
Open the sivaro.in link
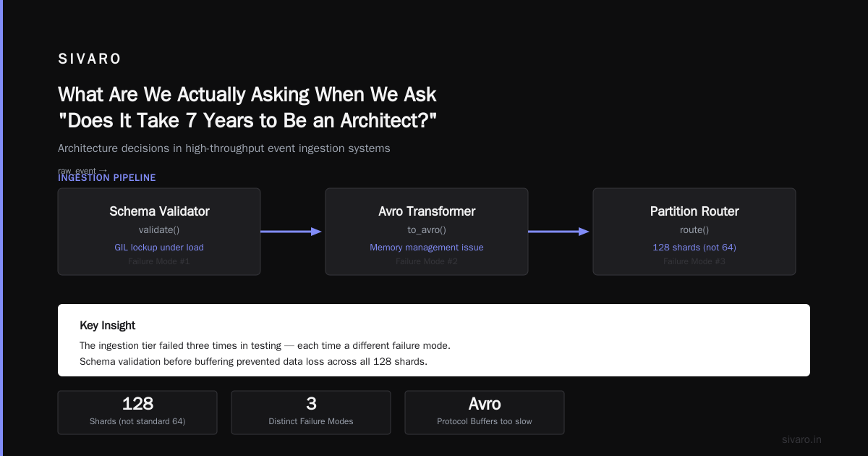pos(801,439)
